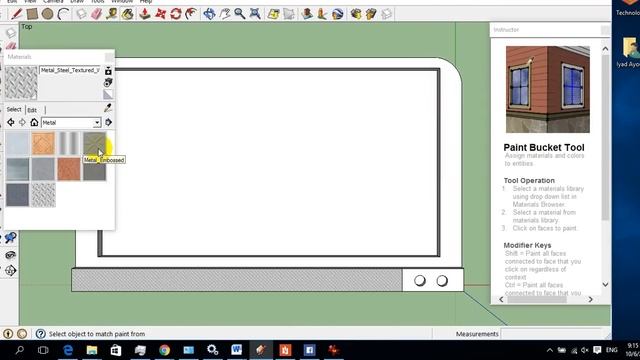Select the Orbit tool
Image resolution: width=640 pixels, height=360 pixels.
209,14
